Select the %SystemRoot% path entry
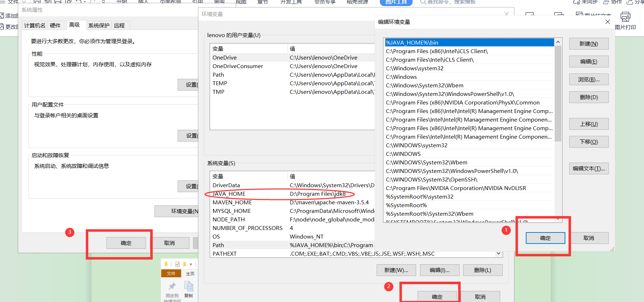This screenshot has height=302, width=644. (469, 205)
